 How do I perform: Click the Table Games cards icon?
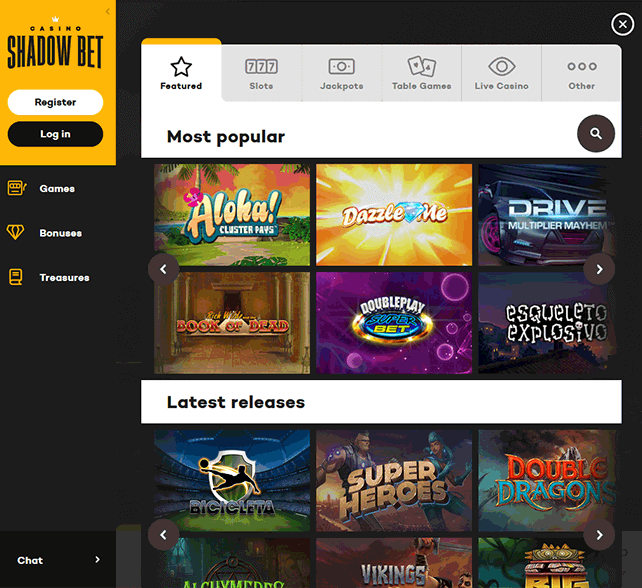tap(421, 66)
